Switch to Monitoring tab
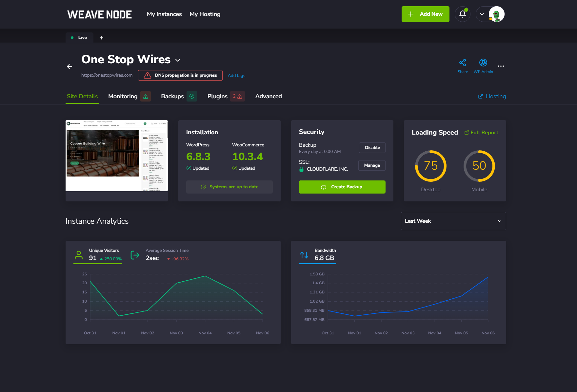 click(x=123, y=96)
